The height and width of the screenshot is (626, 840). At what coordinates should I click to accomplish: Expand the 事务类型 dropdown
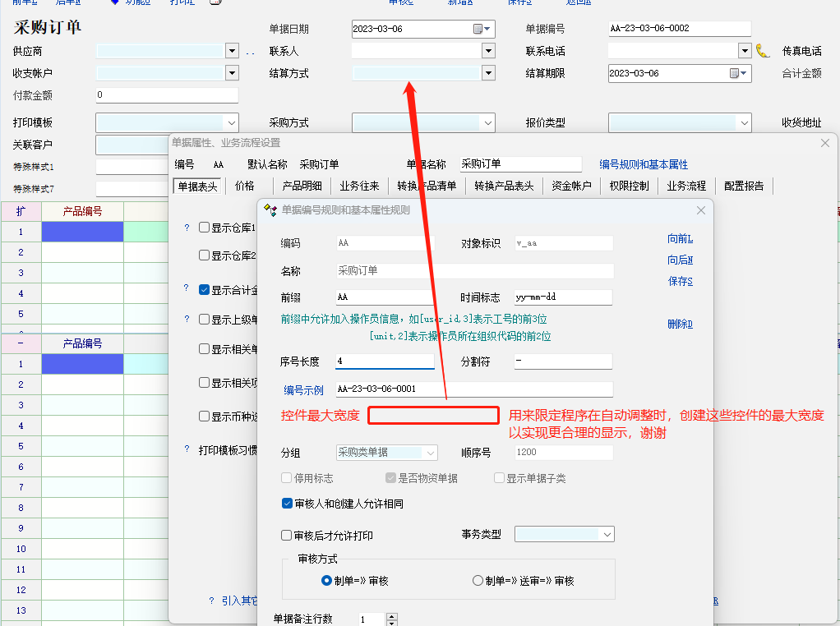607,535
